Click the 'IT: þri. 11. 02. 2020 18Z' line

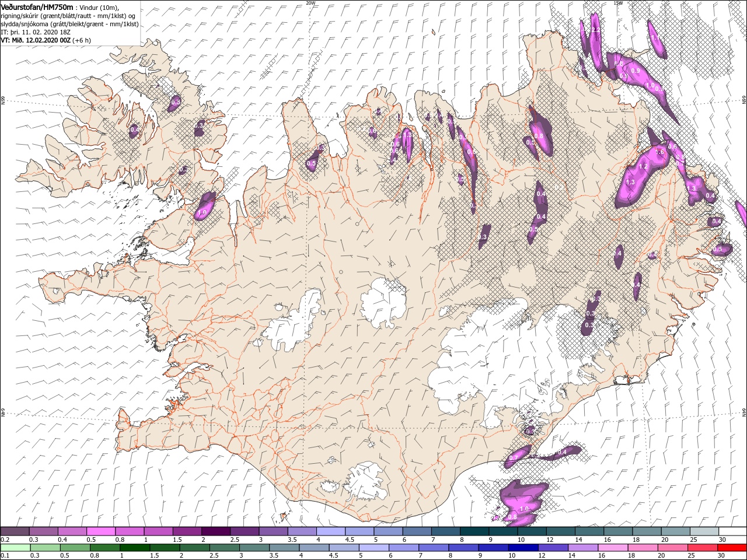(x=36, y=33)
